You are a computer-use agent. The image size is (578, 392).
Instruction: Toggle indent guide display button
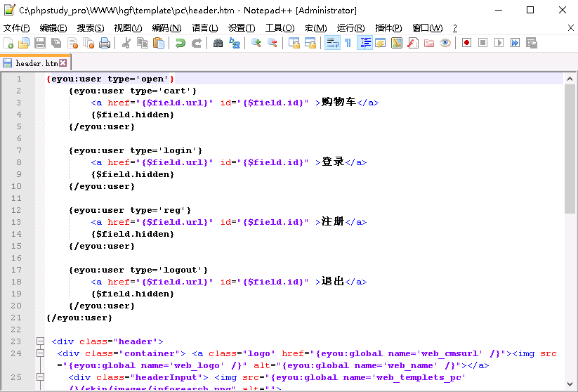[x=364, y=43]
